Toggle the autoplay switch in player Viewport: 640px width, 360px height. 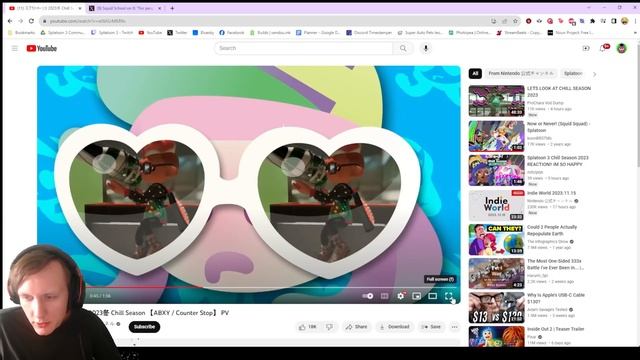tap(367, 296)
